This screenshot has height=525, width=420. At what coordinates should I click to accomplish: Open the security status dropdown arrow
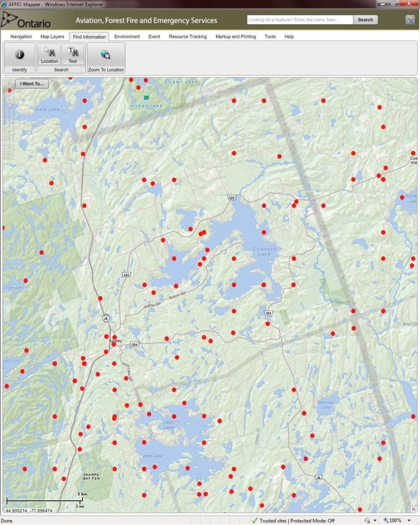point(375,520)
